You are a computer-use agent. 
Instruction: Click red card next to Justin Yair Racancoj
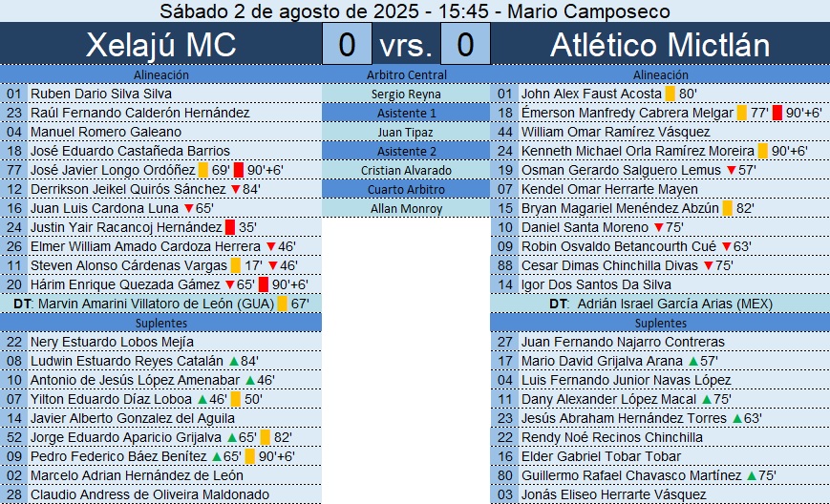click(230, 227)
